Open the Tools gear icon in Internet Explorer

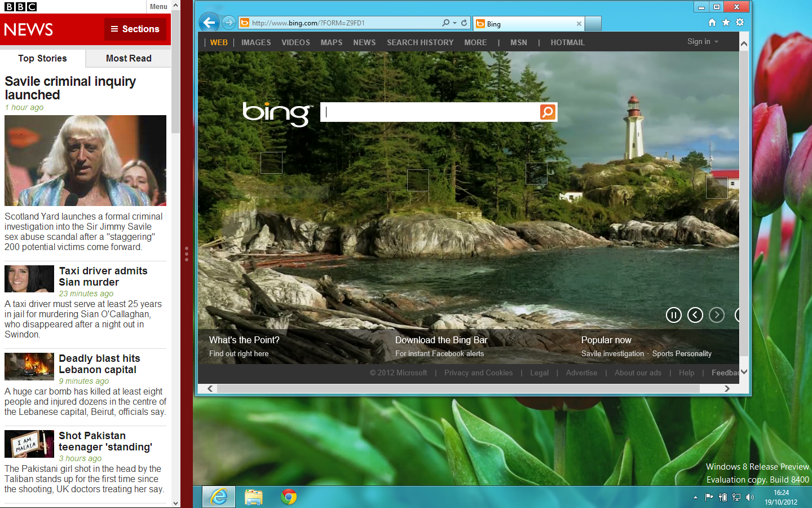(x=740, y=23)
